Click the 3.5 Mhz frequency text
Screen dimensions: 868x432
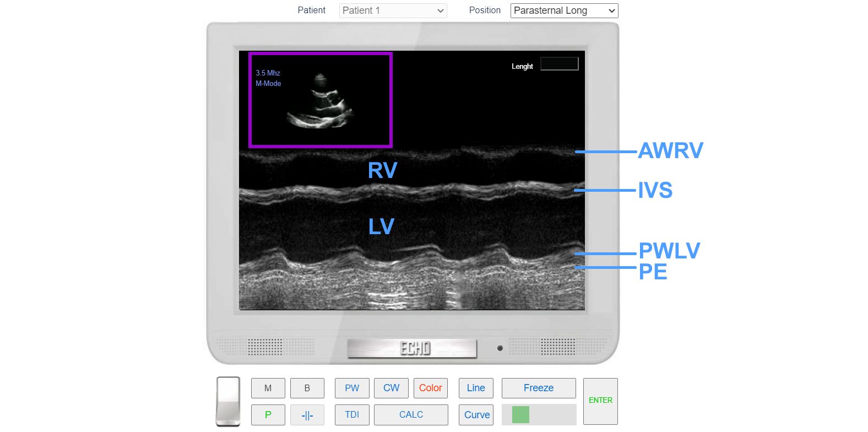[x=268, y=73]
